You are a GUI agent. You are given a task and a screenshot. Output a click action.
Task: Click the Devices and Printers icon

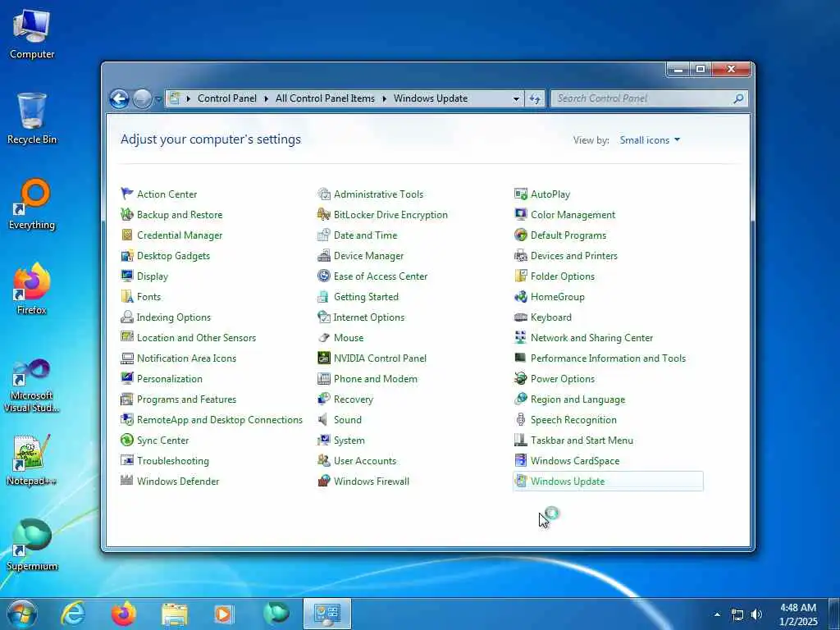coord(521,256)
